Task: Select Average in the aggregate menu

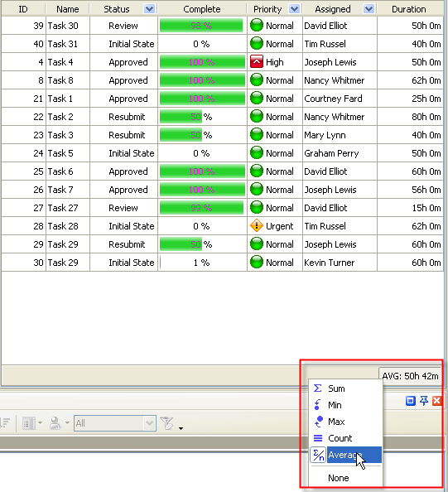Action: pos(345,455)
